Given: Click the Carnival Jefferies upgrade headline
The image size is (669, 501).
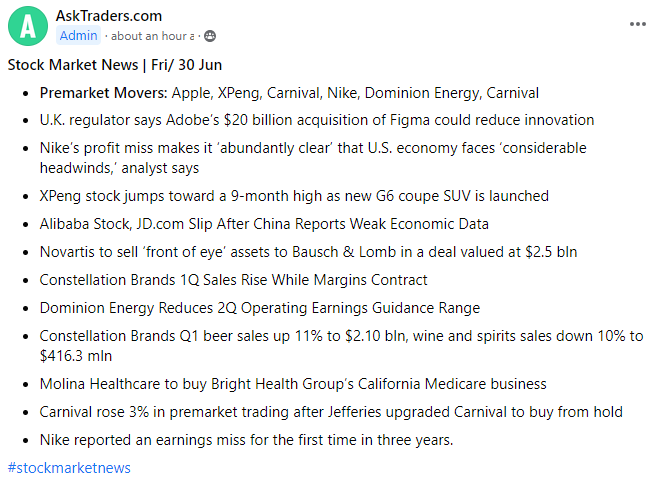Looking at the screenshot, I should coord(331,411).
